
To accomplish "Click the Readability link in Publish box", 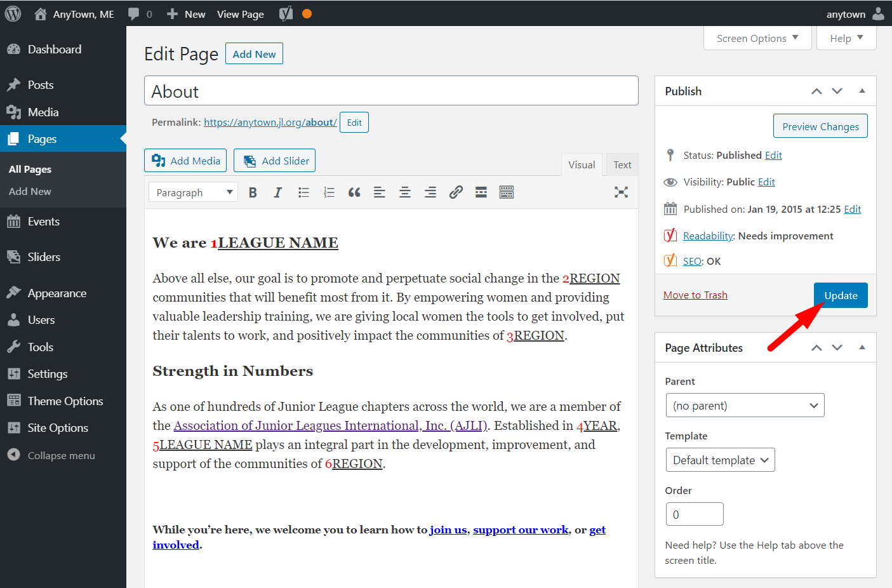I will point(708,236).
